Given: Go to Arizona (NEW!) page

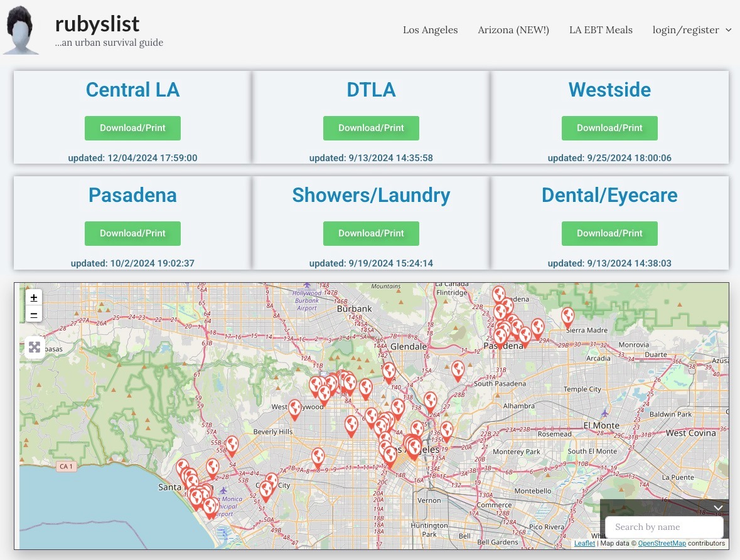Looking at the screenshot, I should click(513, 30).
